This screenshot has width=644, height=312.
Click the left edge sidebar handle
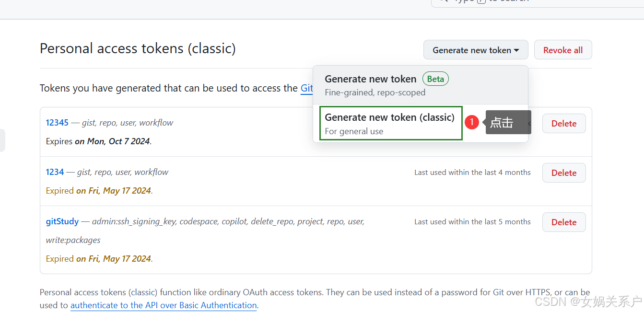[x=2, y=139]
